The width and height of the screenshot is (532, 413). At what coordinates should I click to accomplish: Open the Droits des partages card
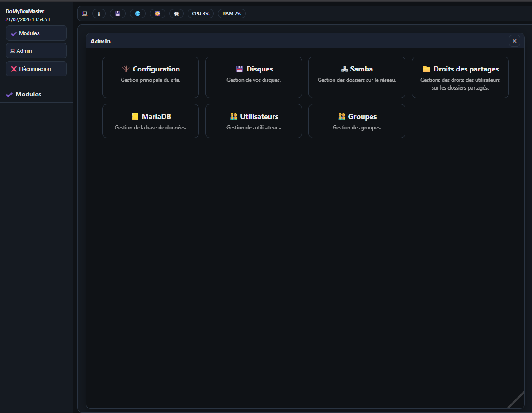460,77
